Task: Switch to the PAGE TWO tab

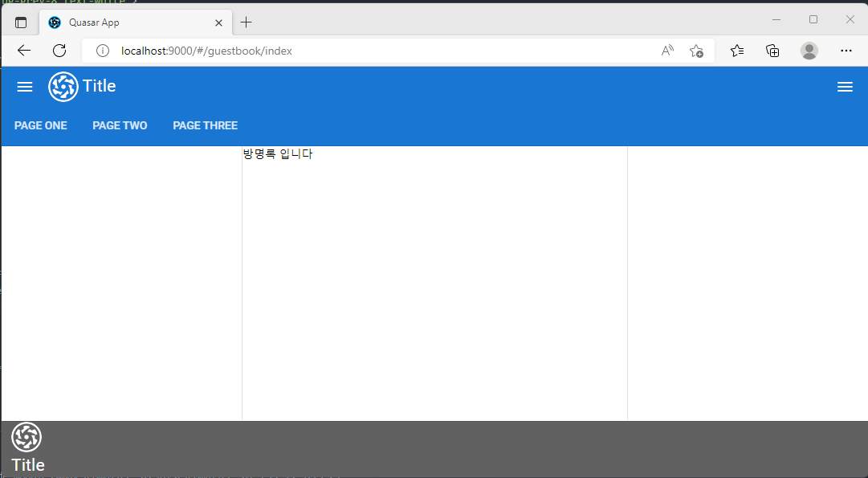Action: coord(120,126)
